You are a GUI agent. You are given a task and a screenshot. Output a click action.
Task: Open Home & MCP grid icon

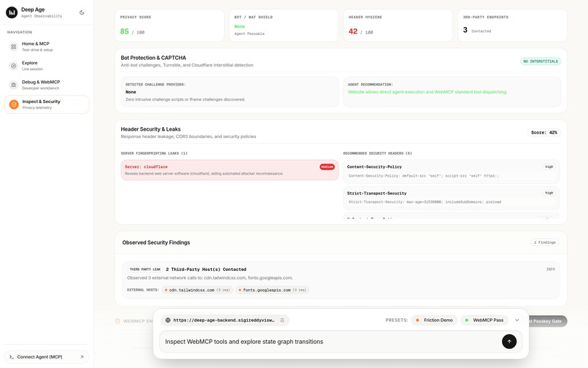14,47
